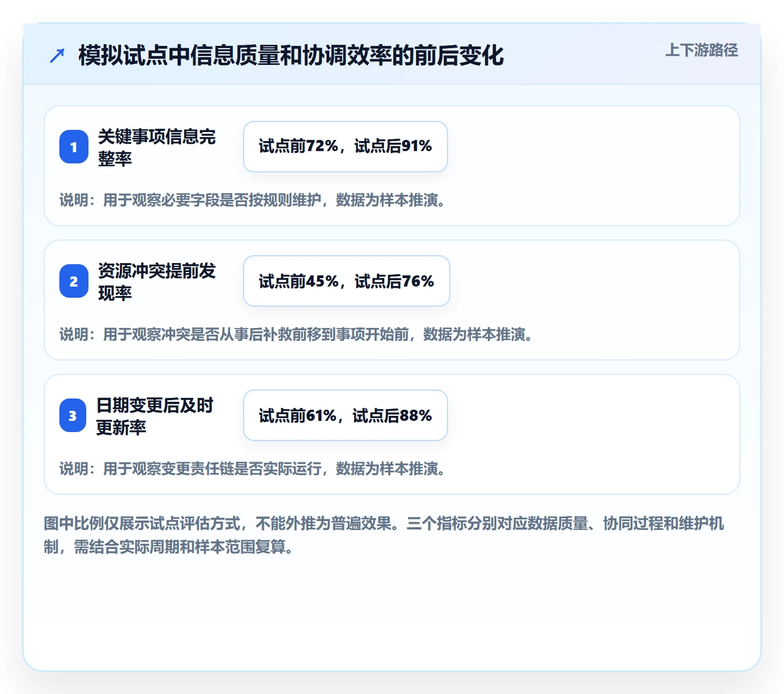Click the 关键事项信息完整率 title
This screenshot has width=784, height=694.
point(157,147)
